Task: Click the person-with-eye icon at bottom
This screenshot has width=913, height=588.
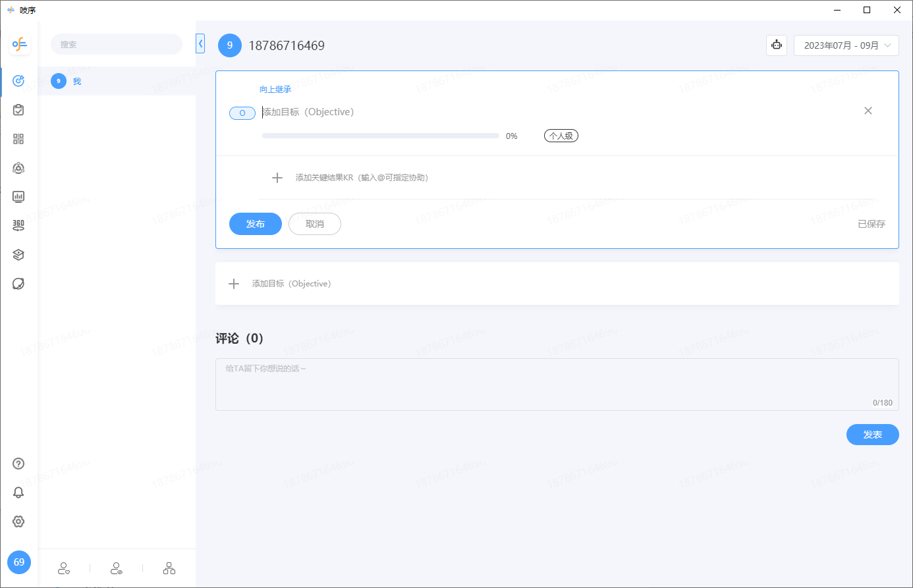Action: tap(117, 568)
